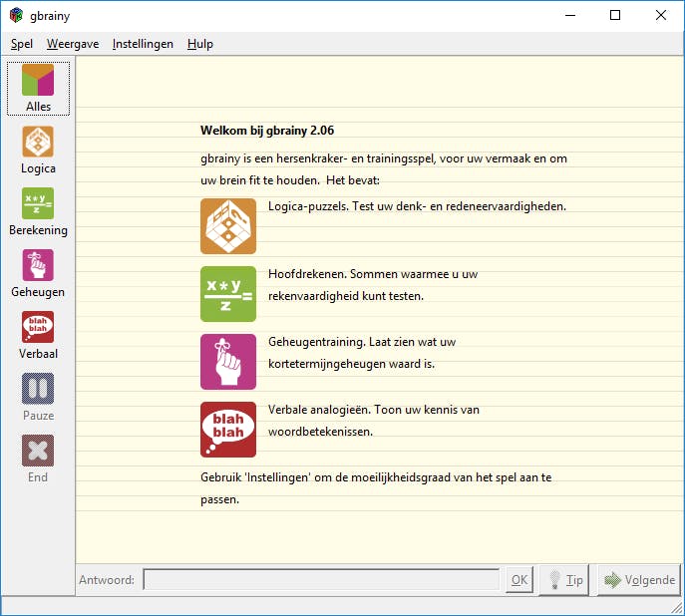Click the 'Hoofdrekenen' description text
Image resolution: width=685 pixels, height=616 pixels.
coord(373,285)
